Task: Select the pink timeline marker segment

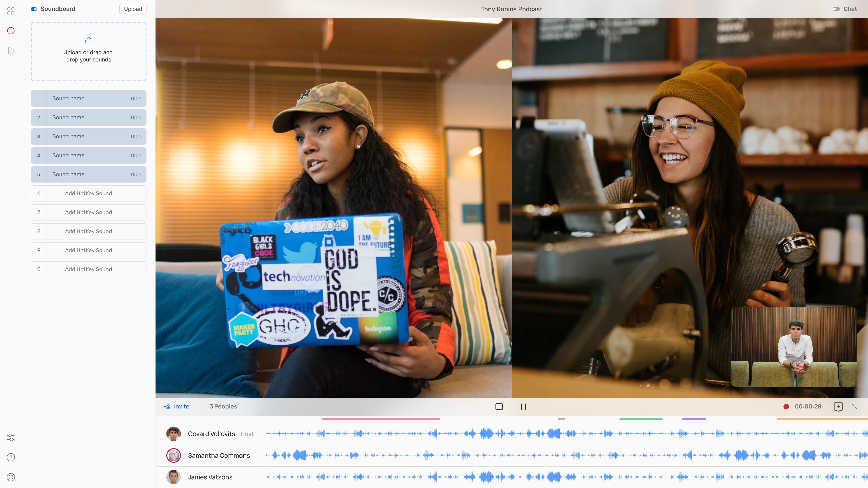Action: [381, 419]
